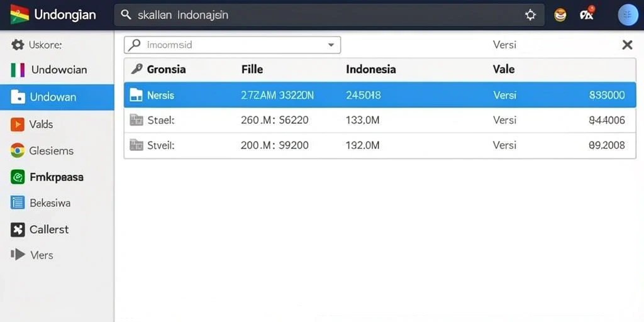Select the Nersis row name
This screenshot has height=322, width=644.
160,96
